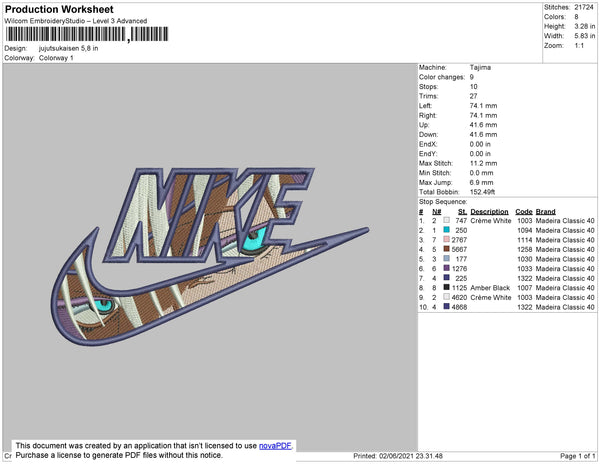Click the Creme White swatch in row 1
Screen dimensions: 600x464
[447, 220]
